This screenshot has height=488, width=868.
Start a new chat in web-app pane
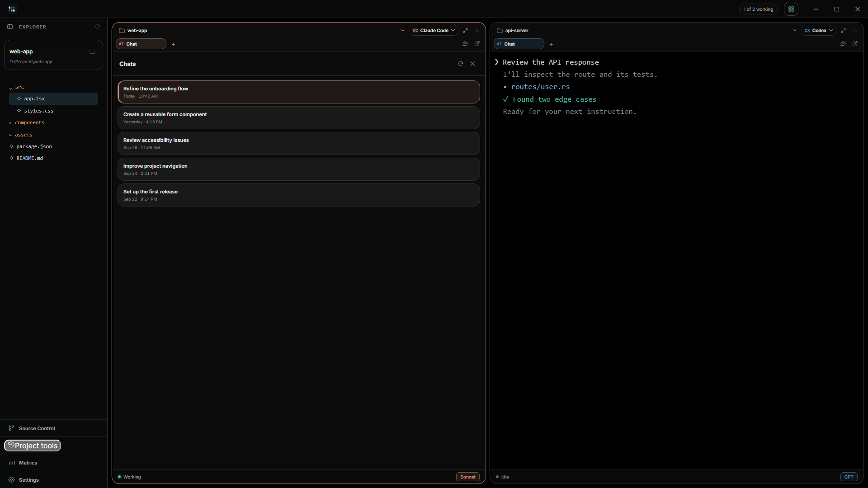(x=477, y=44)
